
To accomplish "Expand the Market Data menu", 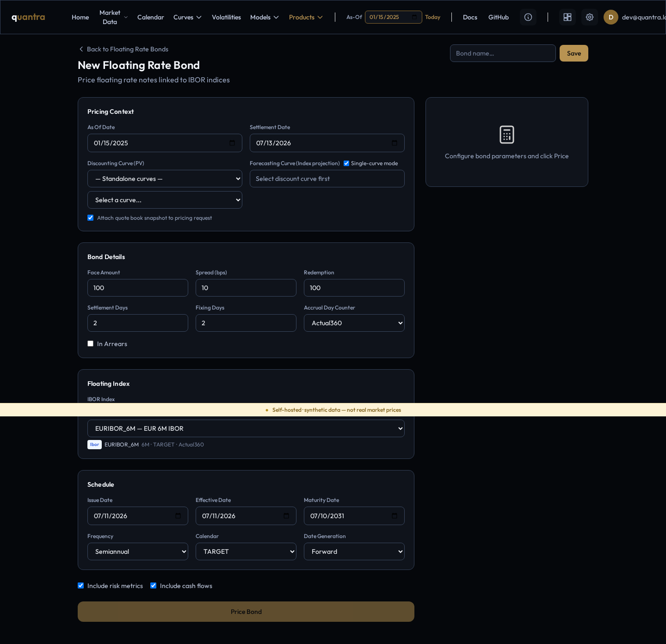I will pos(113,17).
